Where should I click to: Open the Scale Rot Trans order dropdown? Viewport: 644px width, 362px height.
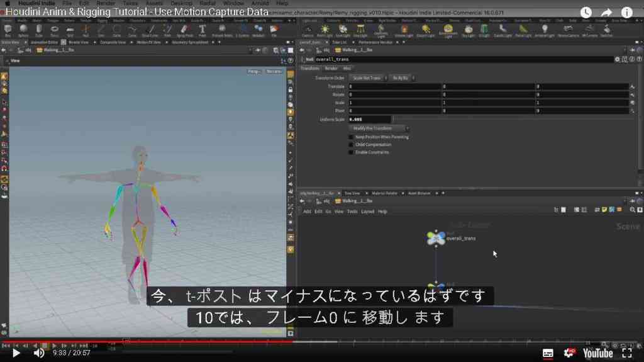369,77
